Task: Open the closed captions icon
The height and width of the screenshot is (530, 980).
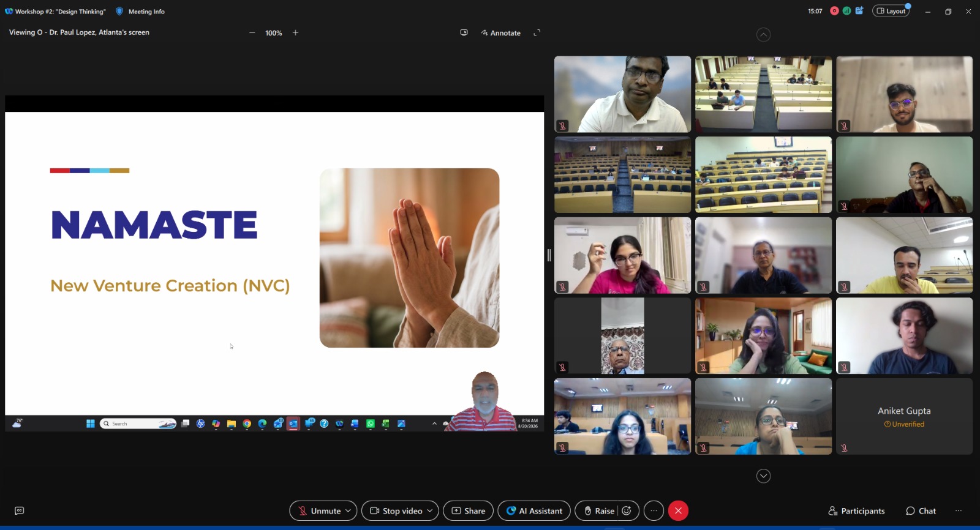Action: coord(19,510)
